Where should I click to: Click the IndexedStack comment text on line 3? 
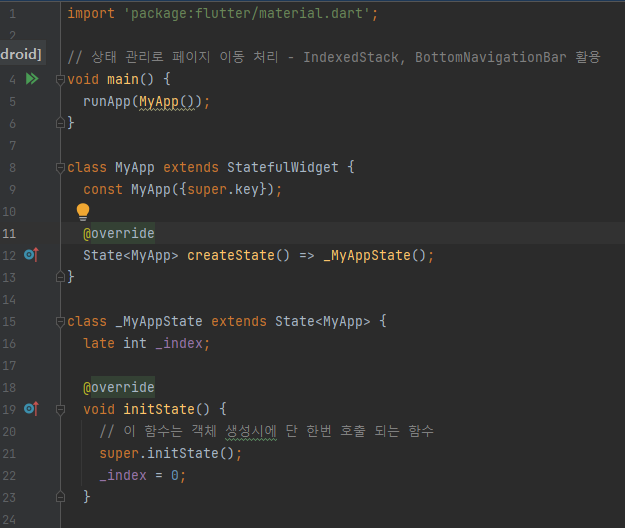[351, 57]
